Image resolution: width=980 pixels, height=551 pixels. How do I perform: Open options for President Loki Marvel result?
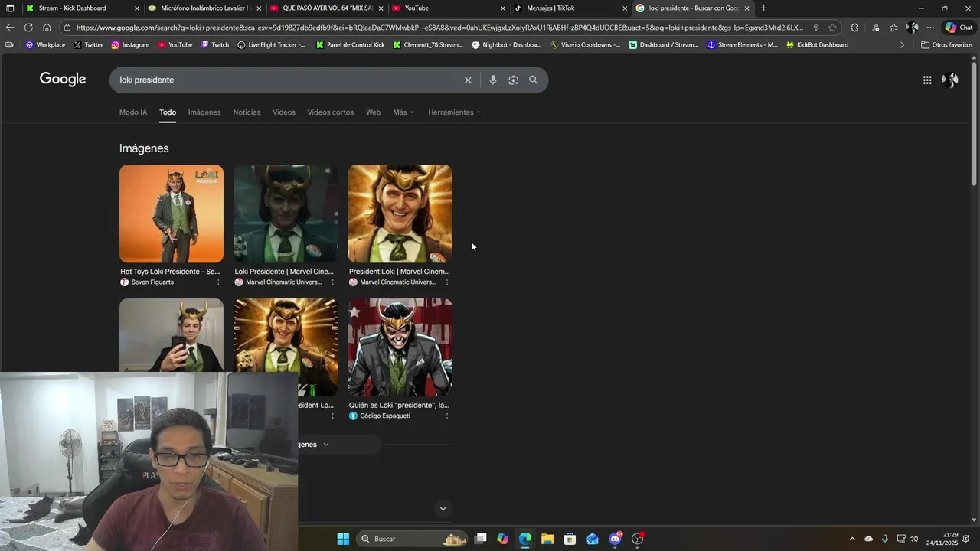coord(447,282)
